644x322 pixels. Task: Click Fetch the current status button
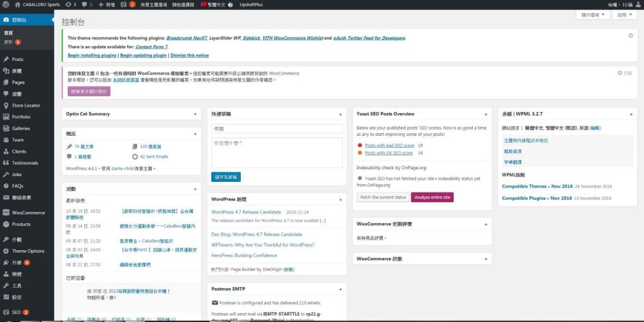click(x=383, y=197)
